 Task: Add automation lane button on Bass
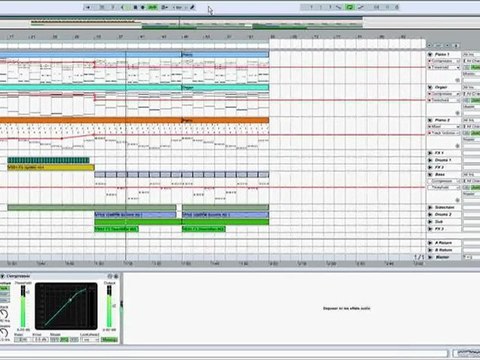(457, 200)
